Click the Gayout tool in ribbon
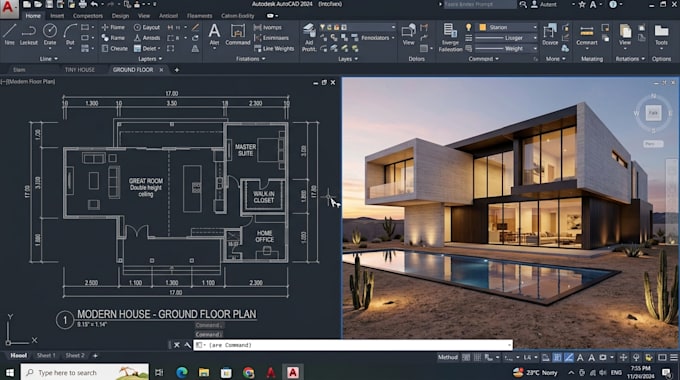The height and width of the screenshot is (380, 680). coord(147,27)
